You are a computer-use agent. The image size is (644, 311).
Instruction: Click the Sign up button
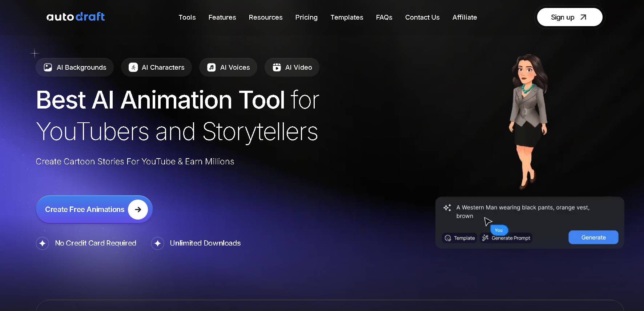pos(569,17)
